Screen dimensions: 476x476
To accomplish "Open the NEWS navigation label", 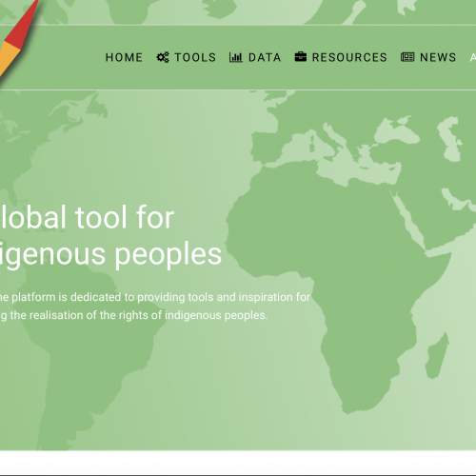I will tap(438, 57).
